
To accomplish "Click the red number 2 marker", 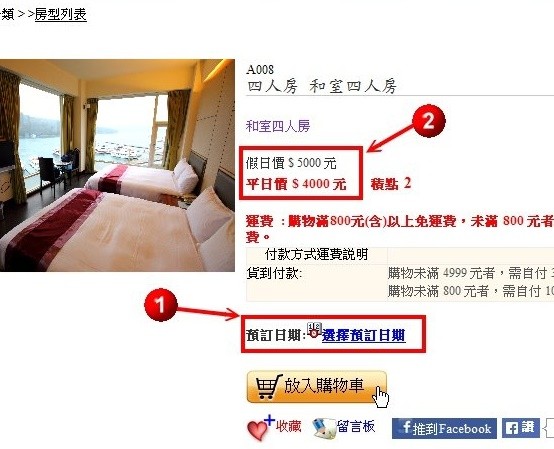I will [x=429, y=121].
